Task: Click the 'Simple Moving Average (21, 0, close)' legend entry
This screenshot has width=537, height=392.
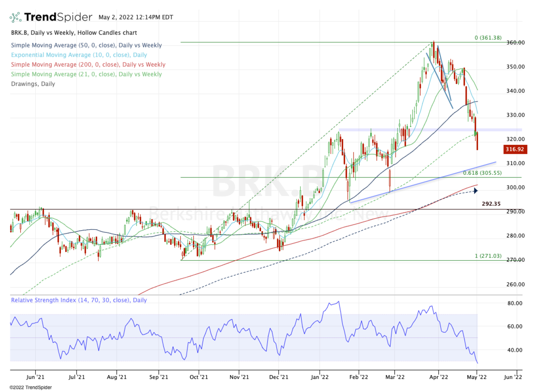Action: pyautogui.click(x=86, y=74)
